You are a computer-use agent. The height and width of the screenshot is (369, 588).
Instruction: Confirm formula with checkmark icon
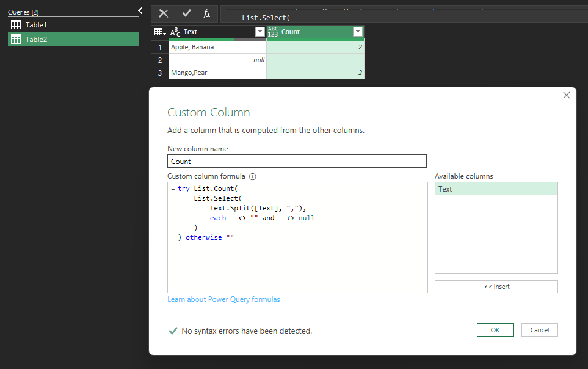point(186,13)
